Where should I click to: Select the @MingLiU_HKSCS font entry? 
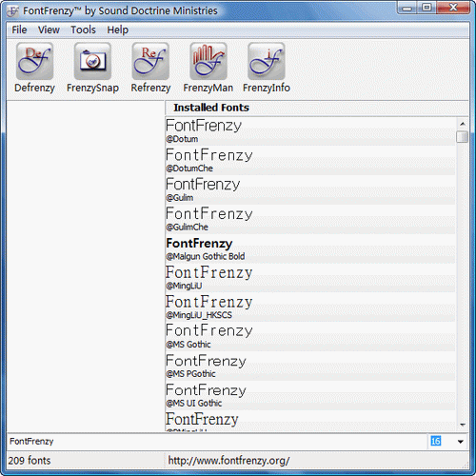click(x=310, y=307)
